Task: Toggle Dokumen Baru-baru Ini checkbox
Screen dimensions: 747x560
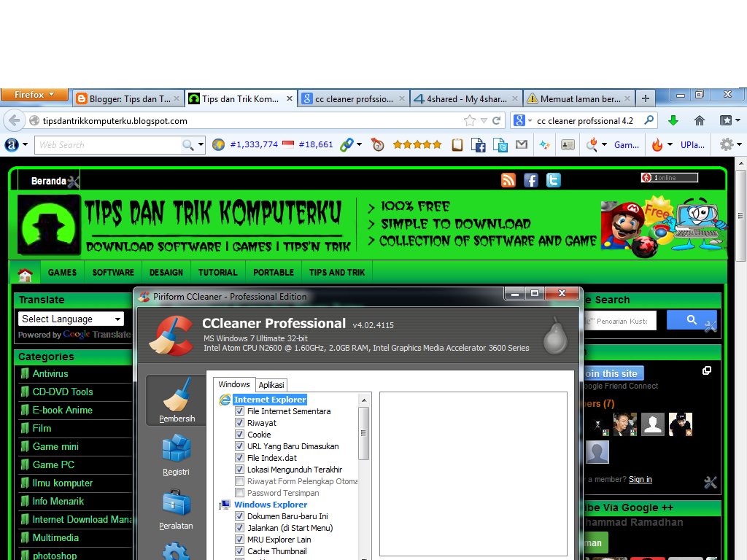Action: [239, 516]
